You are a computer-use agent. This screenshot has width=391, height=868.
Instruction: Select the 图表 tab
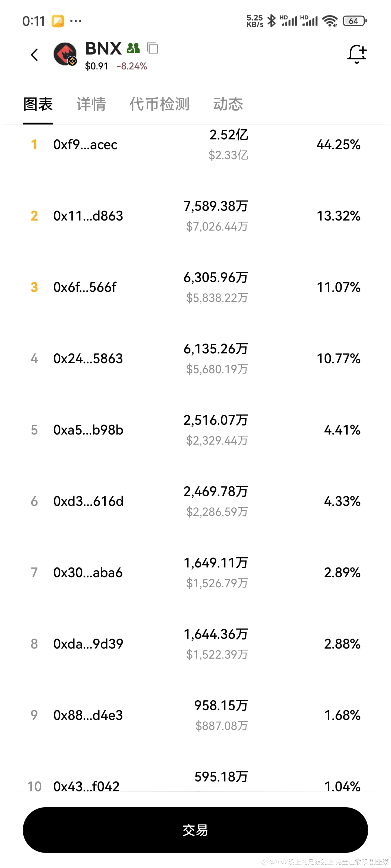click(38, 104)
